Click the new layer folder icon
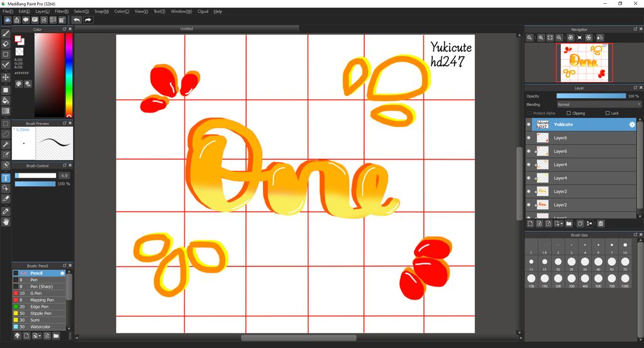 coord(569,224)
